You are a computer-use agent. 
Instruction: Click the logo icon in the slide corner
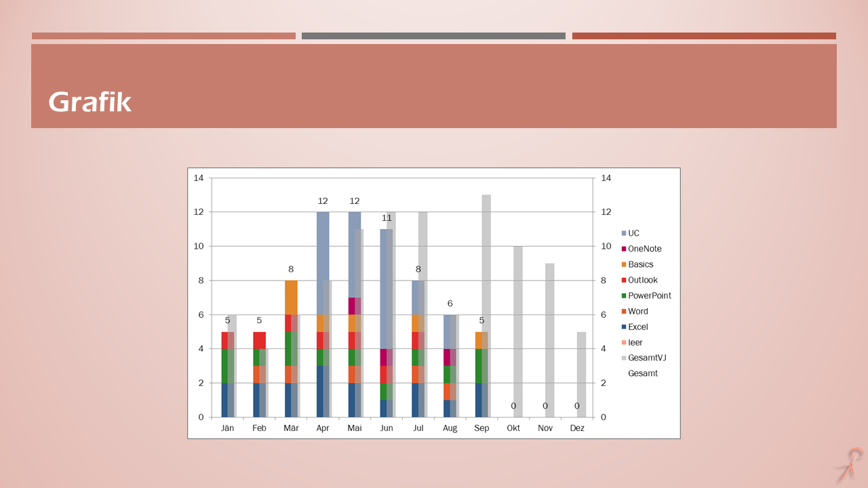[849, 465]
